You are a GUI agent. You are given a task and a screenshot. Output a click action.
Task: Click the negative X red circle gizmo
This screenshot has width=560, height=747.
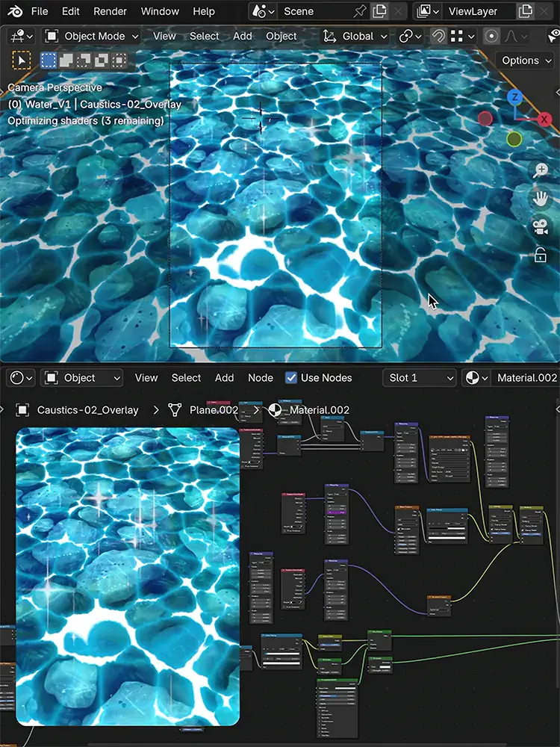click(485, 118)
